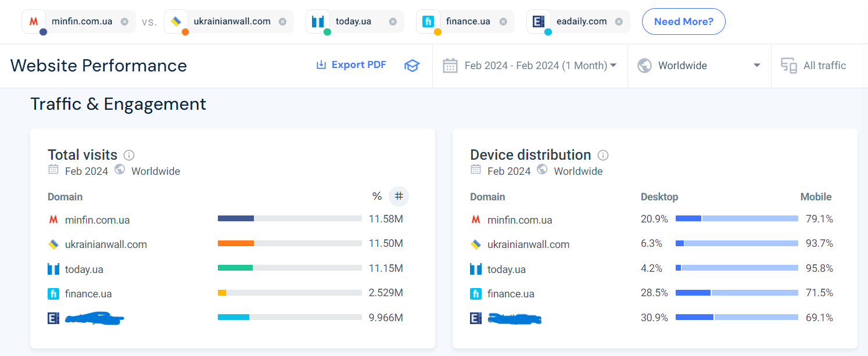Click the Need More? button
Image resolution: width=868 pixels, height=356 pixels.
coord(683,21)
